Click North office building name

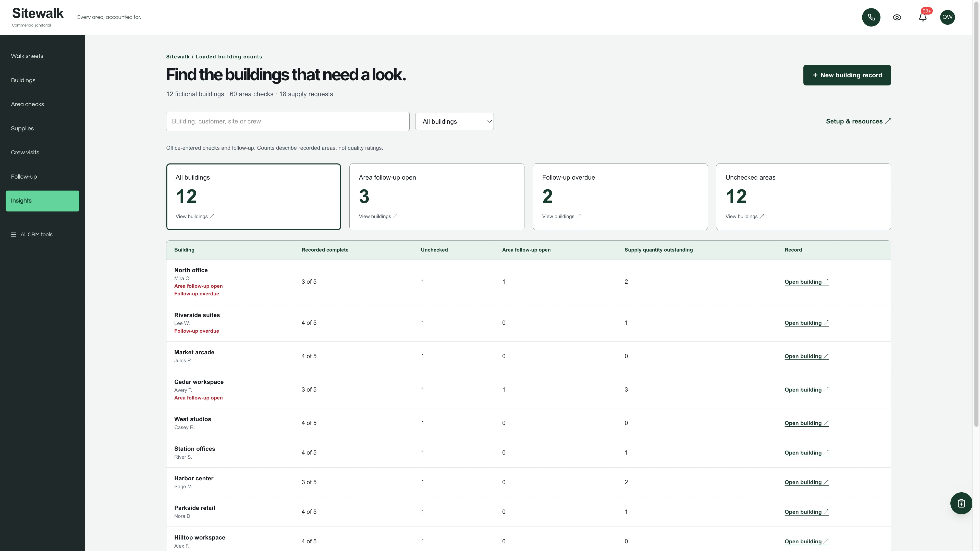tap(191, 270)
